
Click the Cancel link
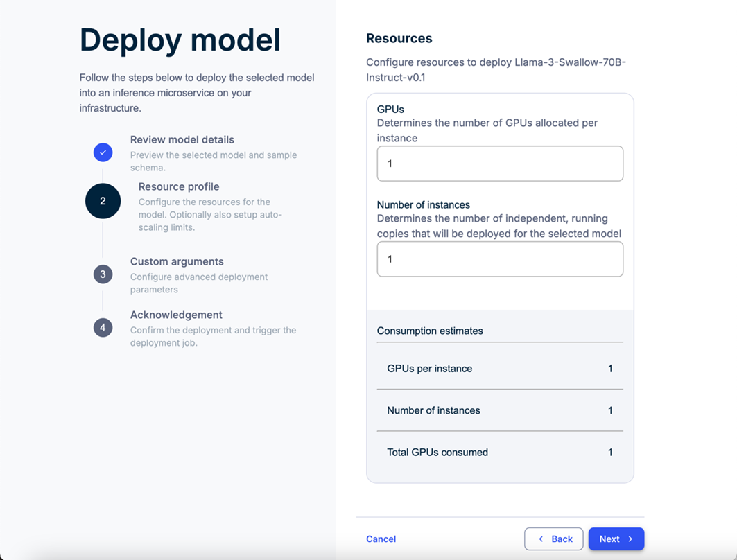point(381,539)
